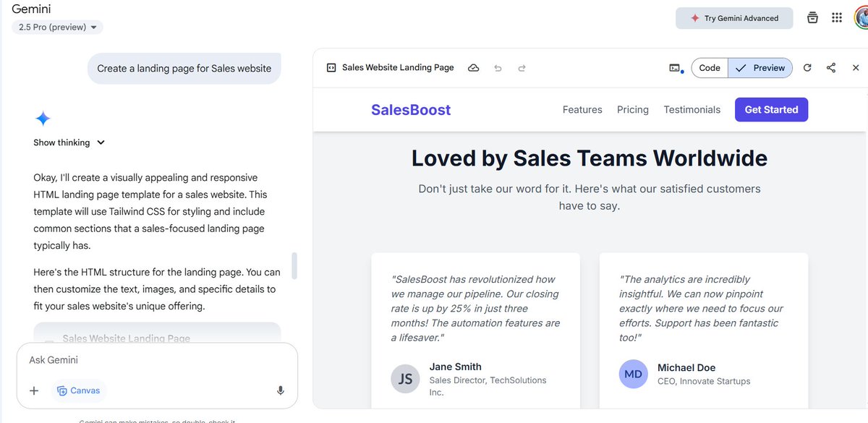Open the Google apps grid icon
This screenshot has width=868, height=423.
point(837,18)
